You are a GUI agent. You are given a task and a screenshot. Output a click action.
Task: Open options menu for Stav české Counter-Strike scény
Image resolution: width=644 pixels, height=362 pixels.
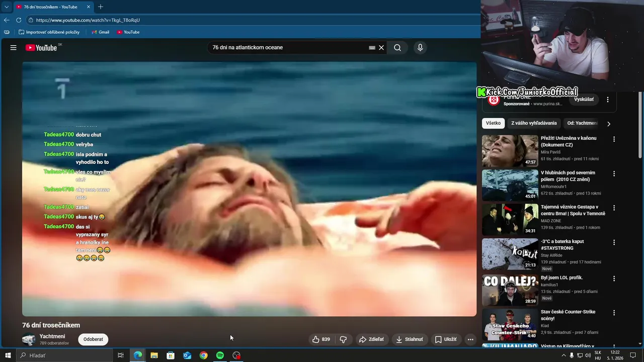pos(614,313)
